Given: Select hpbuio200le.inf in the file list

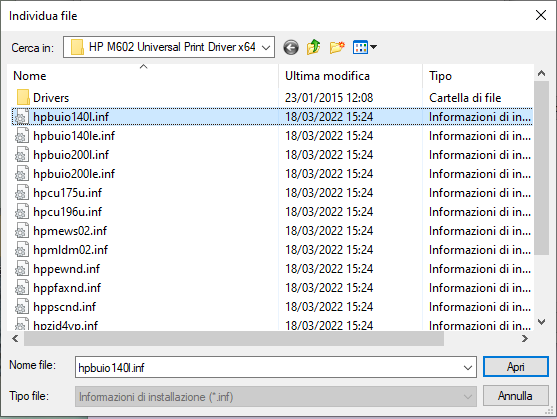Looking at the screenshot, I should [74, 174].
